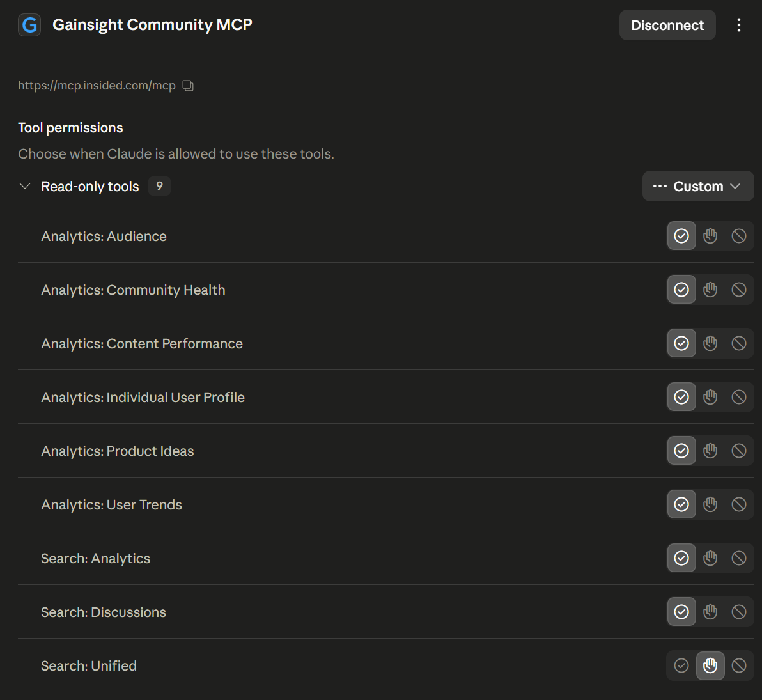762x700 pixels.
Task: Select the Search: Analytics row label
Action: 96,559
